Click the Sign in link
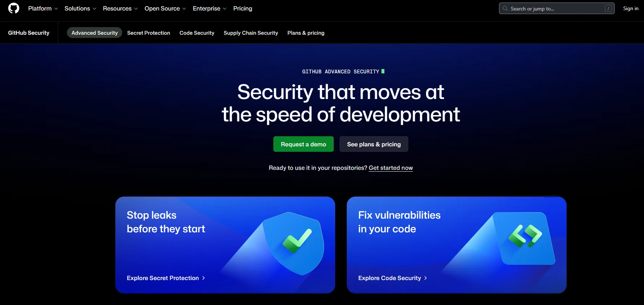Image resolution: width=644 pixels, height=305 pixels. (x=631, y=8)
